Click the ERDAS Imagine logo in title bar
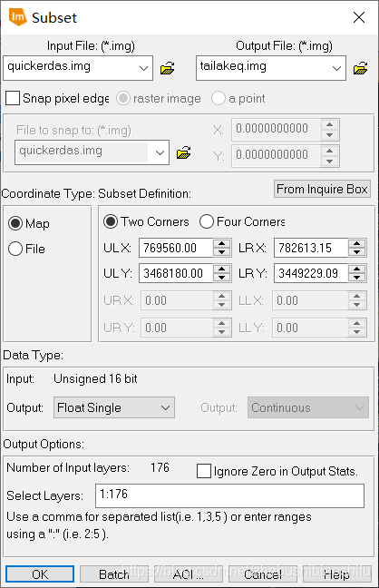The image size is (379, 588). (17, 17)
